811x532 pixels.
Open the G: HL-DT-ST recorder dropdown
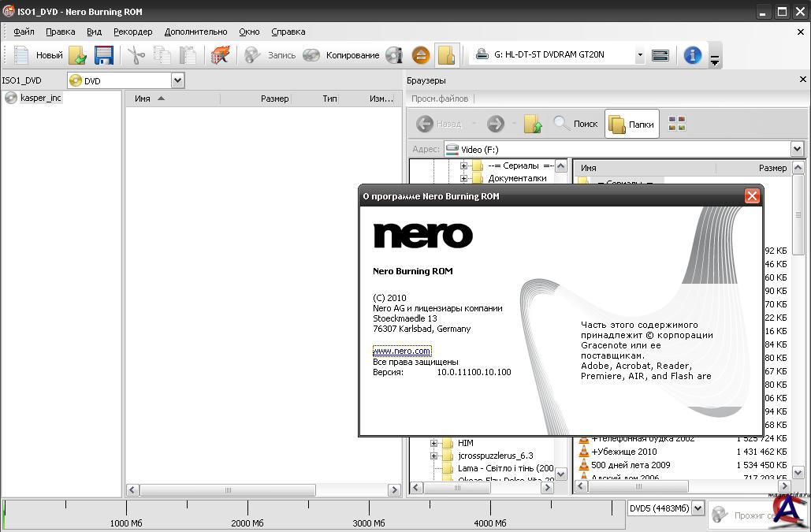[x=639, y=55]
